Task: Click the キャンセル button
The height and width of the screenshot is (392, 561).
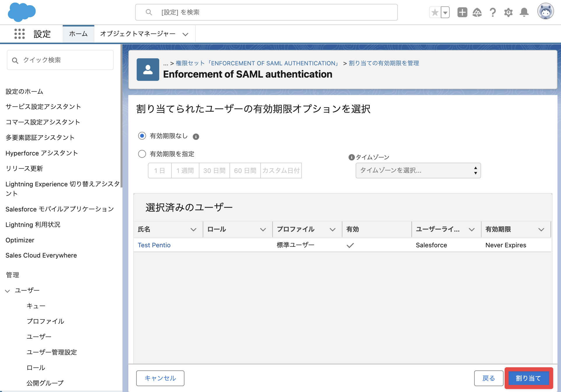Action: click(160, 378)
